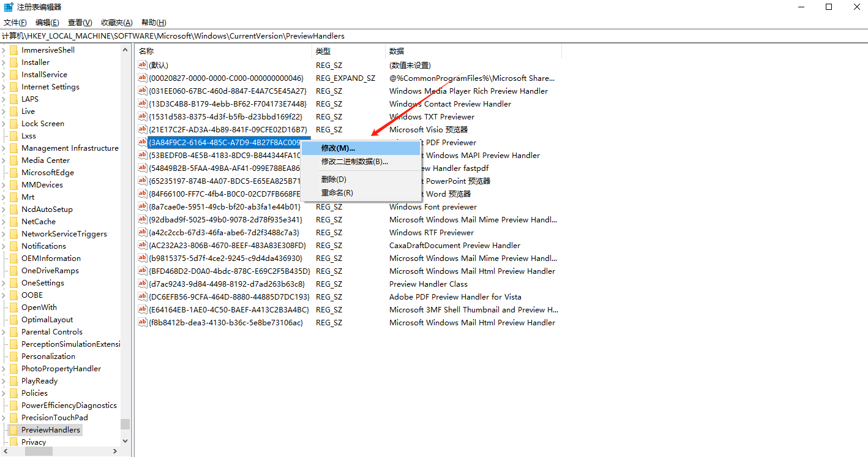The width and height of the screenshot is (868, 457).
Task: Expand the Parental Controls key arrow
Action: click(x=4, y=332)
